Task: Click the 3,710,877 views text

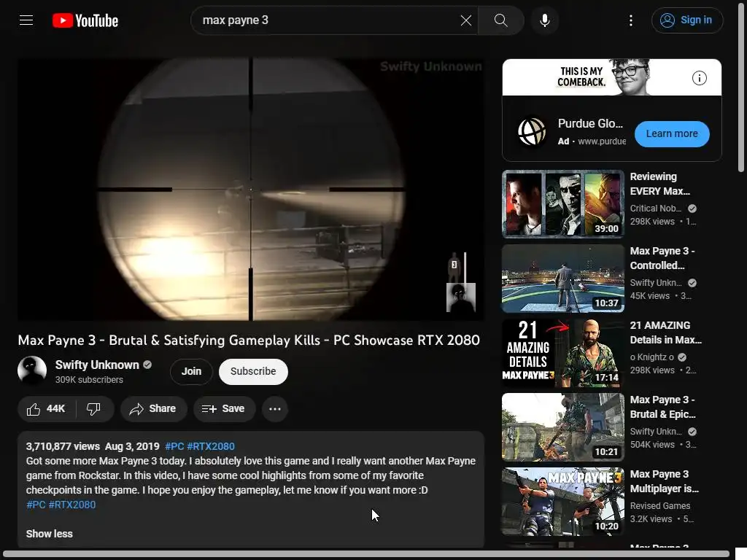Action: click(63, 447)
